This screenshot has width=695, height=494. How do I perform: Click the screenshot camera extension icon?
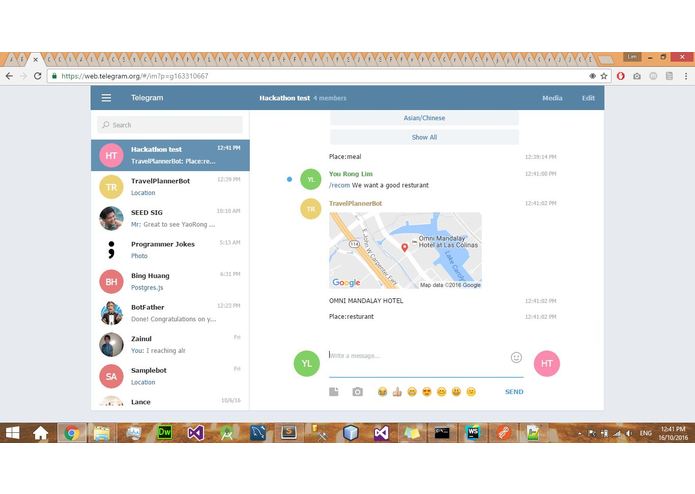(x=637, y=76)
